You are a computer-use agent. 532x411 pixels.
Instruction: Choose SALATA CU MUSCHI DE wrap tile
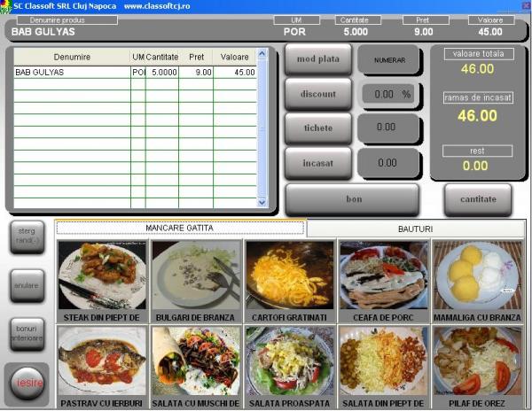point(196,361)
